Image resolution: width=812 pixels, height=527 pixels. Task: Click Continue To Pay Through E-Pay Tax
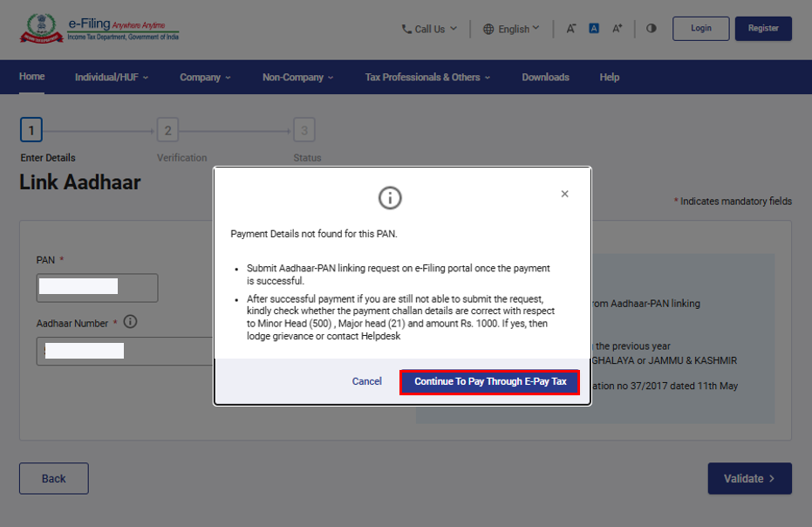(489, 382)
